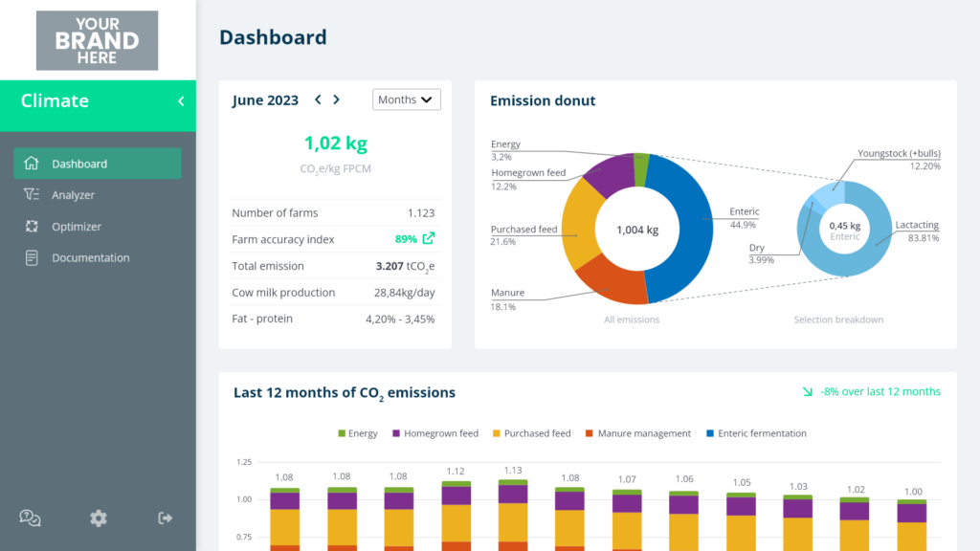This screenshot has width=980, height=551.
Task: Click the Youngstock (+bulls) 12.20% label
Action: click(899, 160)
